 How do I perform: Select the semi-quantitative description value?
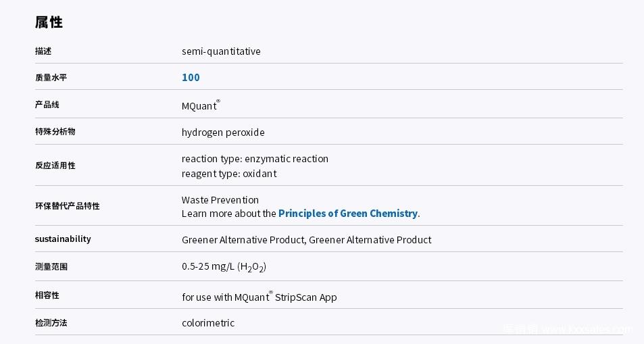click(221, 51)
